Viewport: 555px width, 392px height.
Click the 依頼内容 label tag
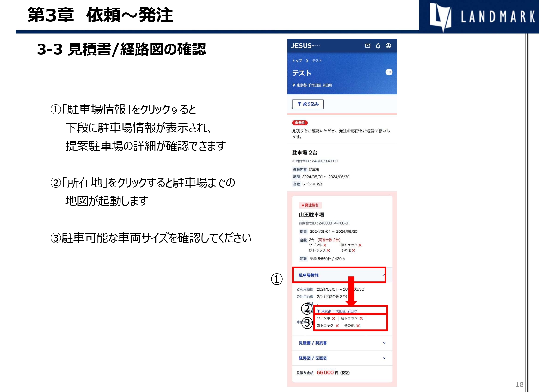click(x=300, y=170)
